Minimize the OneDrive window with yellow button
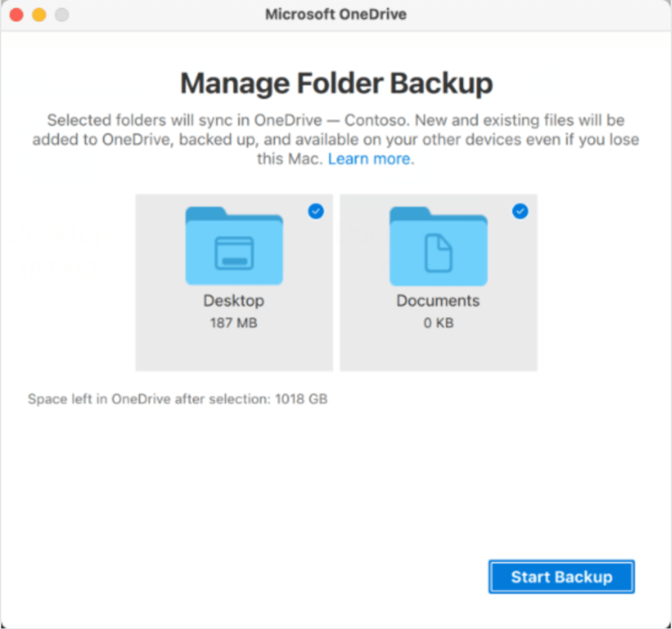This screenshot has width=672, height=629. pos(39,14)
